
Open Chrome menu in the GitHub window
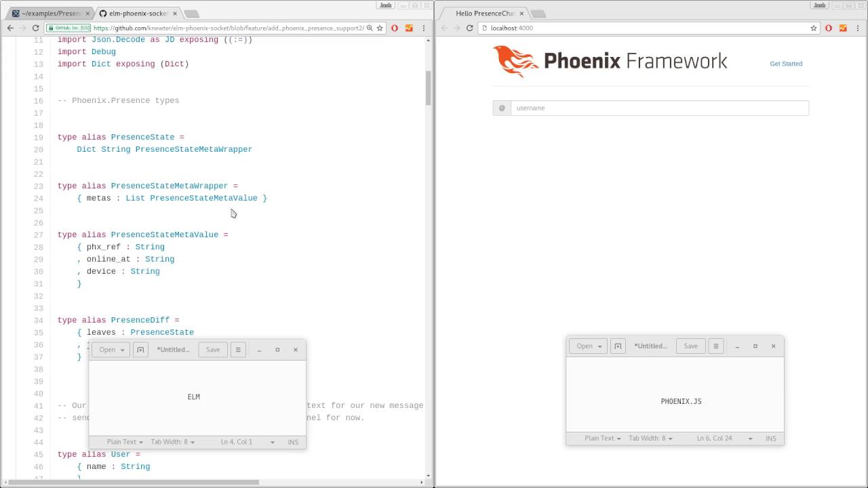(x=424, y=28)
